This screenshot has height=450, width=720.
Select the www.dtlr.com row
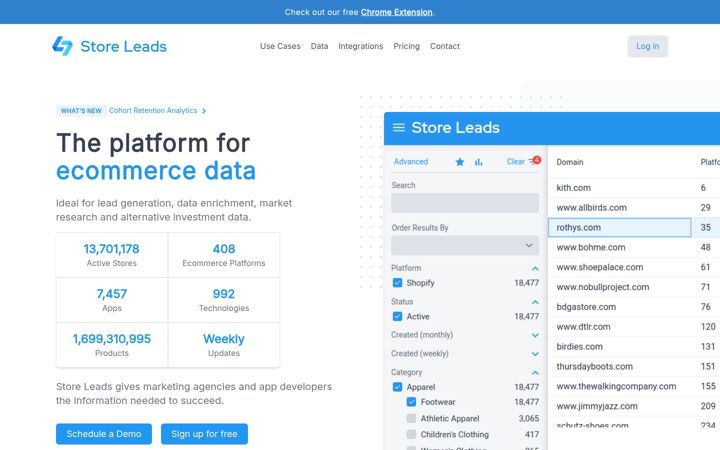pos(634,327)
